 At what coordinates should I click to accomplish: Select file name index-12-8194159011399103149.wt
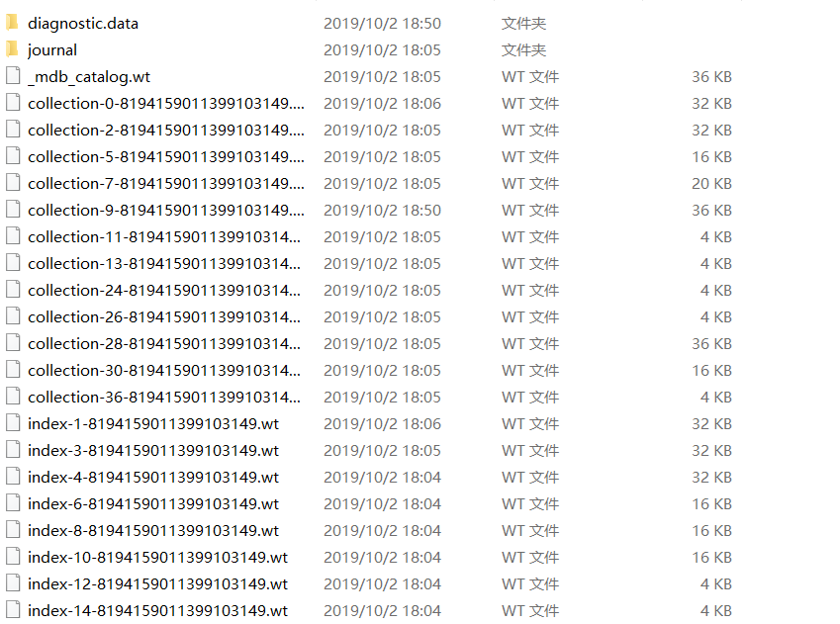point(157,584)
